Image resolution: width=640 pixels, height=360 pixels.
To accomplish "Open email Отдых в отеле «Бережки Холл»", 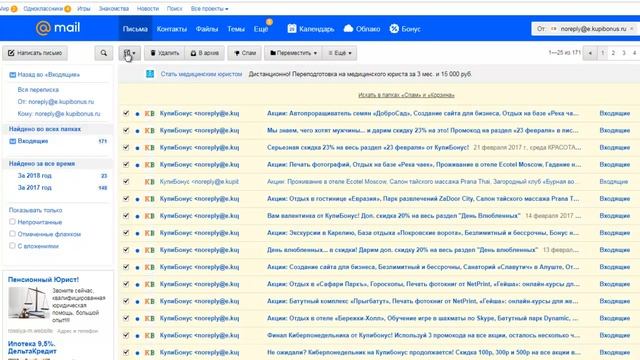I will pyautogui.click(x=422, y=318).
